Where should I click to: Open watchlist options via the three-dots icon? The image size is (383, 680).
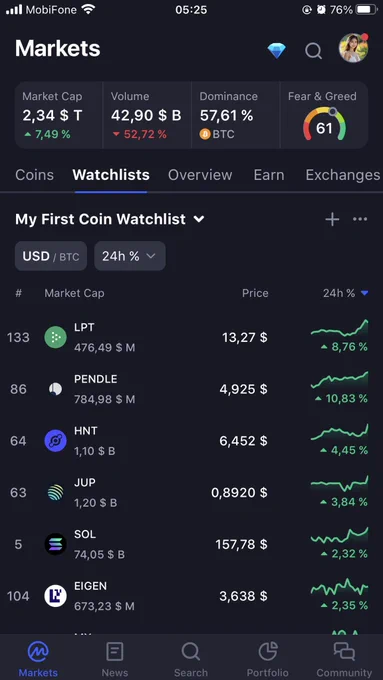360,219
